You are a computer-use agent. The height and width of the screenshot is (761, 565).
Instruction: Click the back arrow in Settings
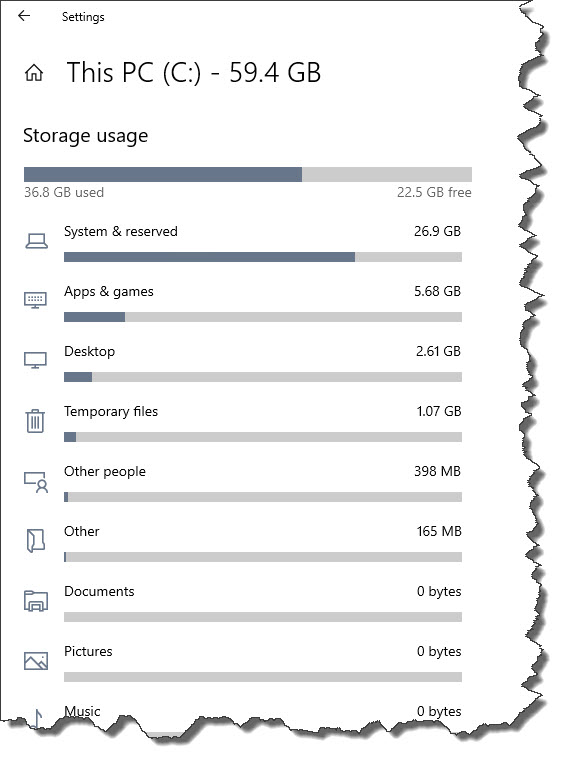click(24, 16)
